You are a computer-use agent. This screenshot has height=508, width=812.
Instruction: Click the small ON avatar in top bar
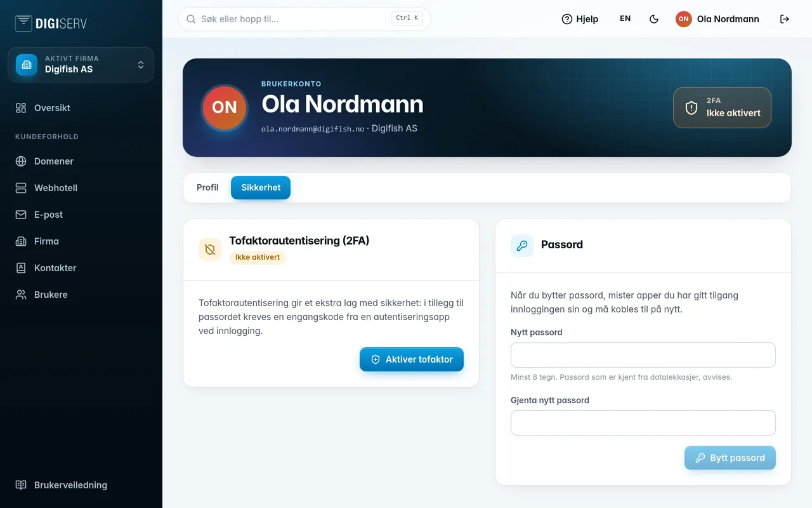click(683, 19)
